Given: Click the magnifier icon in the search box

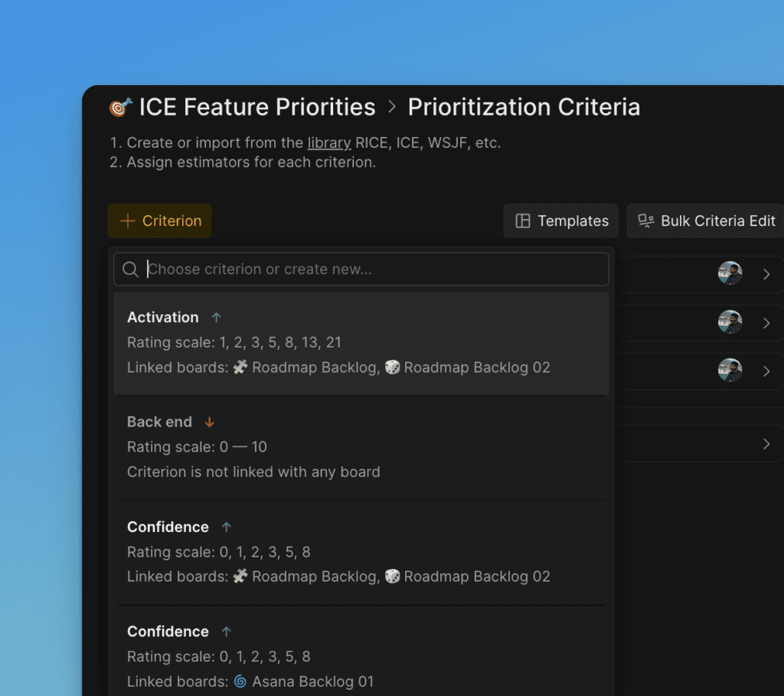Looking at the screenshot, I should [130, 270].
